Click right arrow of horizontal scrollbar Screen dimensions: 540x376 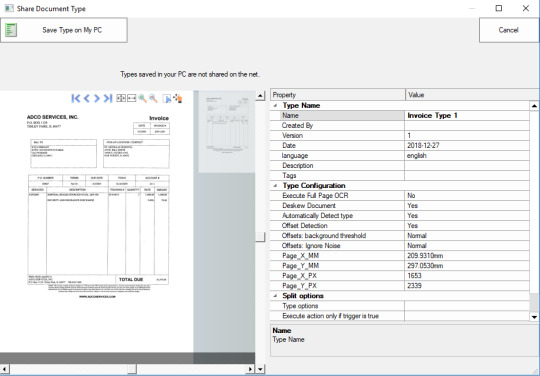(251, 369)
